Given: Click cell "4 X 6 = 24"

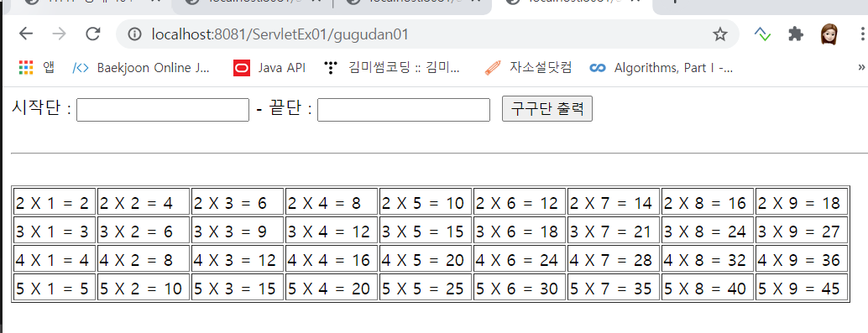Looking at the screenshot, I should 520,258.
